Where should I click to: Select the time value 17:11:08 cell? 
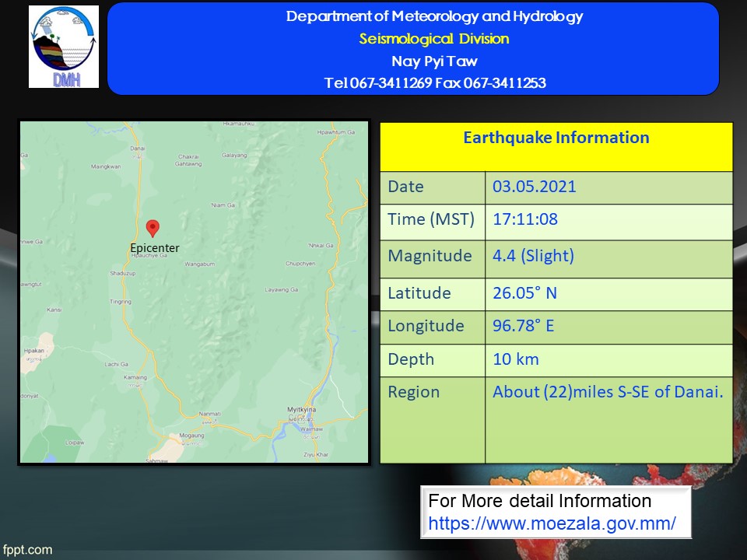tap(525, 219)
